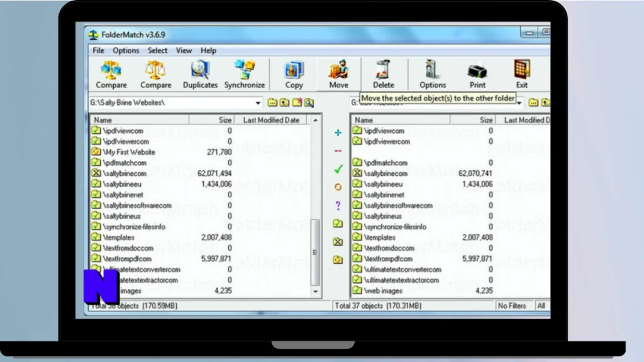Screen dimensions: 644x362
Task: Click right pane Last Modified column header
Action: (523, 120)
